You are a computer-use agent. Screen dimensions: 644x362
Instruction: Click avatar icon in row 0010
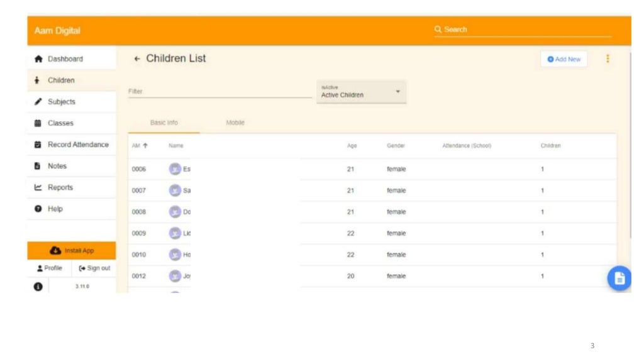175,254
